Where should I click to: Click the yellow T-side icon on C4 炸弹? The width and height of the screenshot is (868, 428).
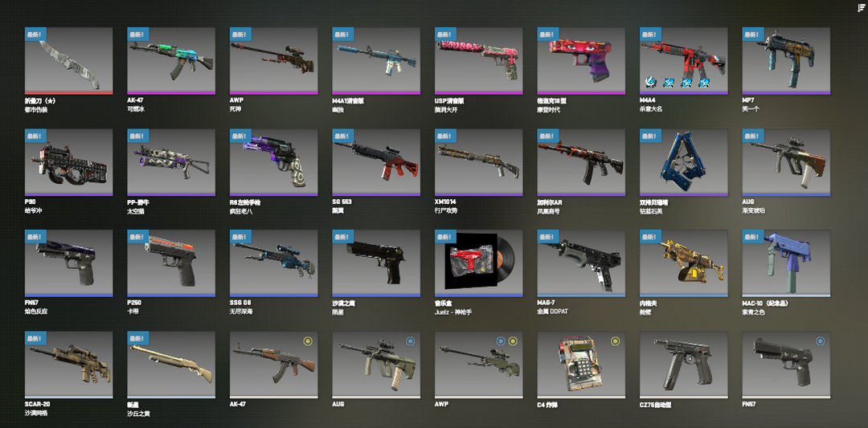(x=615, y=341)
